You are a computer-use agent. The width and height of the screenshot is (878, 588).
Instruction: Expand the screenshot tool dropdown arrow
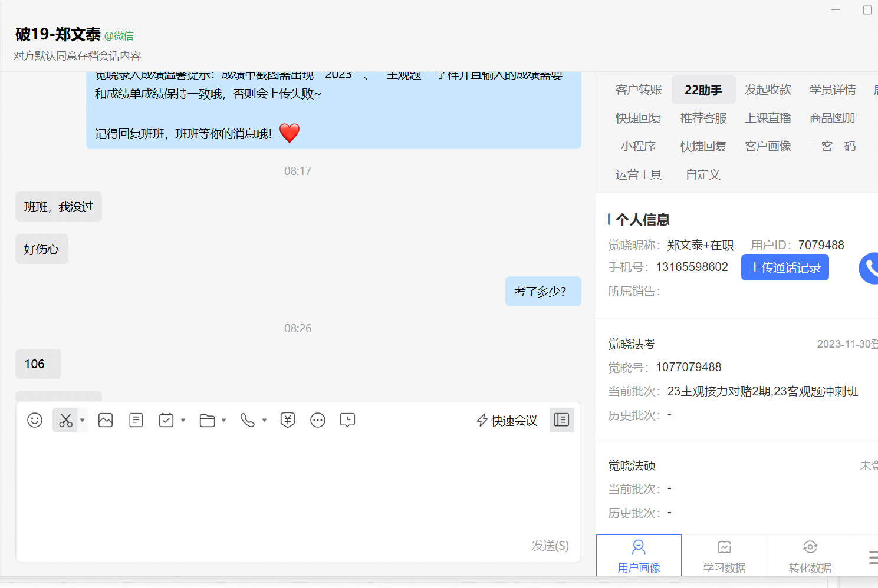[x=83, y=420]
